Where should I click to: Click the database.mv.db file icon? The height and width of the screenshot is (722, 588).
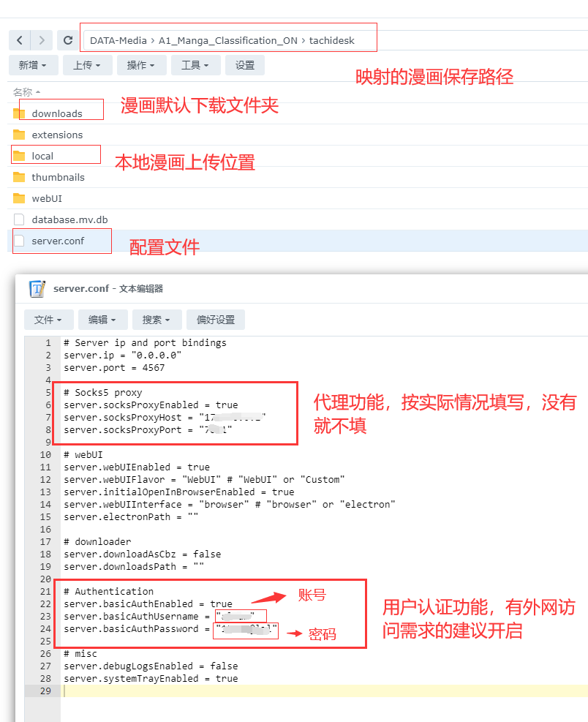(x=19, y=219)
